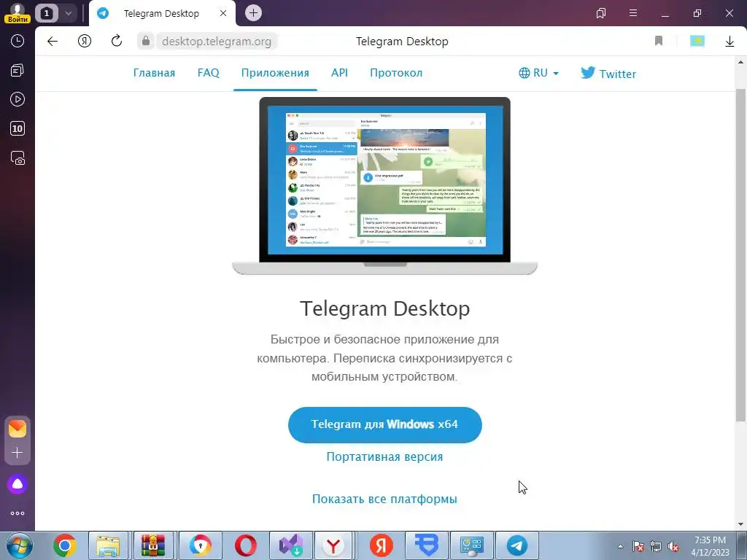747x560 pixels.
Task: Open red Yandex Я taskbar icon
Action: pos(381,545)
